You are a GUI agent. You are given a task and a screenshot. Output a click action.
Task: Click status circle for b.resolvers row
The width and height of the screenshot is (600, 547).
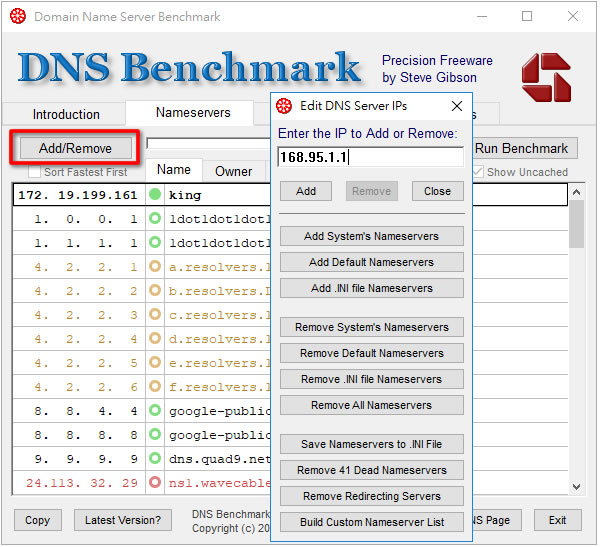[155, 291]
